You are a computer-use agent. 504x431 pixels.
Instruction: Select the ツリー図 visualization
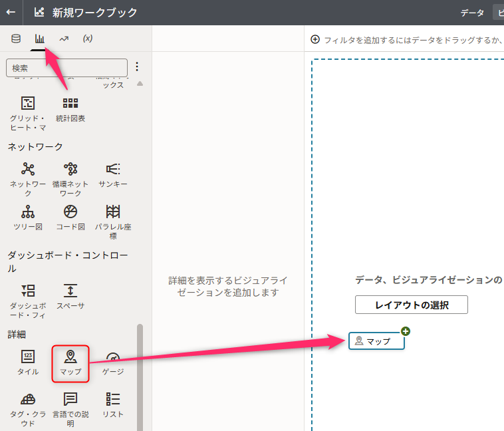coord(28,217)
